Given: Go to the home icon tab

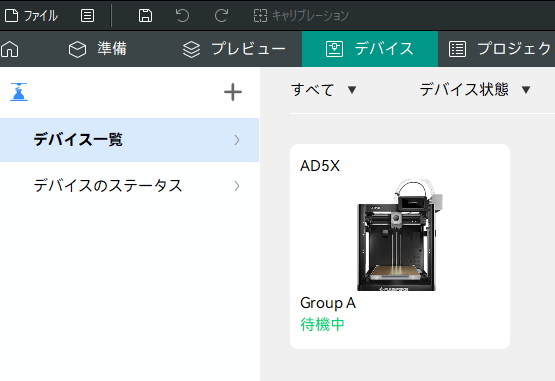Looking at the screenshot, I should point(10,49).
